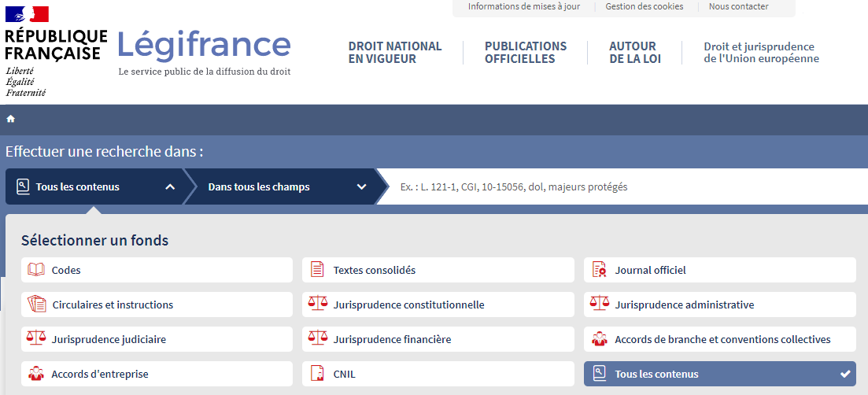Select Accords de branche et conventions collectives
868x395 pixels.
(x=719, y=339)
